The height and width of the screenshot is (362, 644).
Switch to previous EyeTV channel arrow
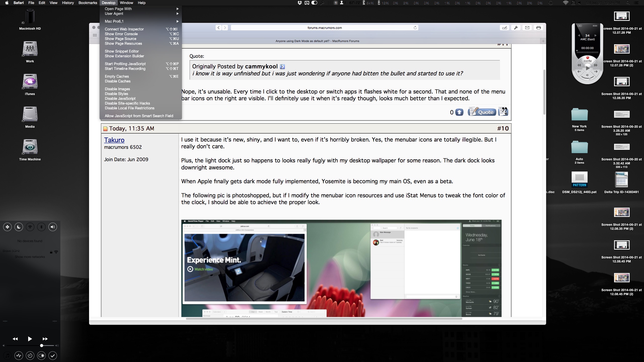(x=579, y=35)
